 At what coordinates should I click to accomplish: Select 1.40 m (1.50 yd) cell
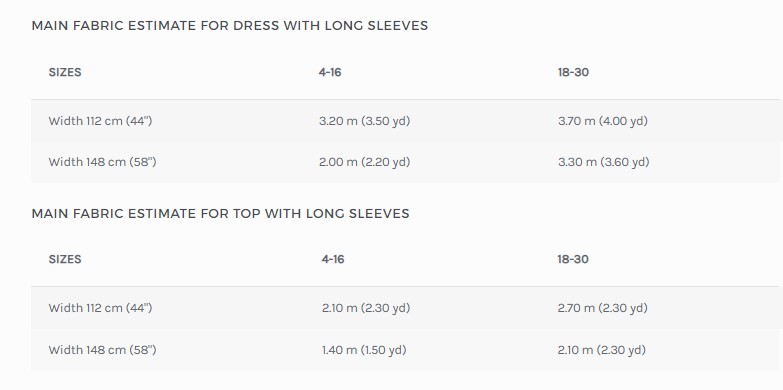pos(364,350)
